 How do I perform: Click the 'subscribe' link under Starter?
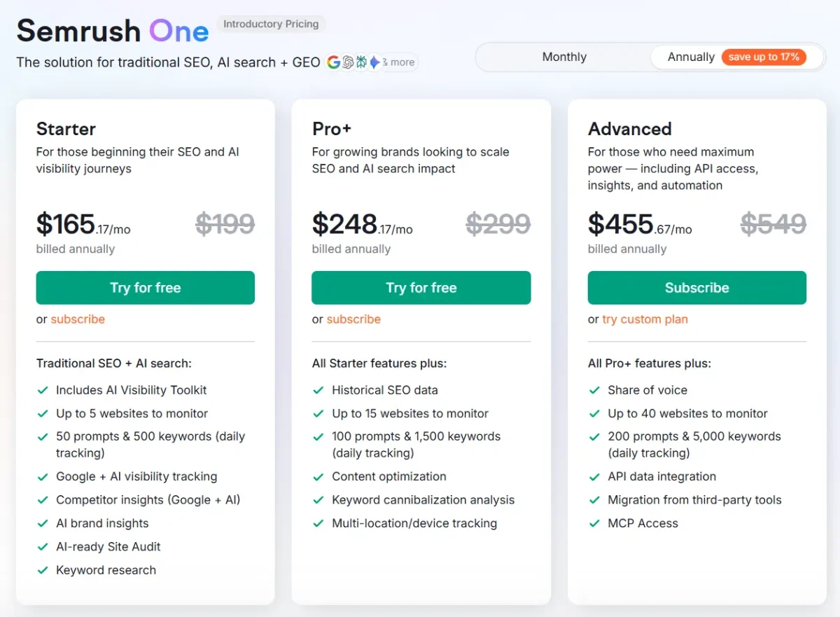pos(78,319)
